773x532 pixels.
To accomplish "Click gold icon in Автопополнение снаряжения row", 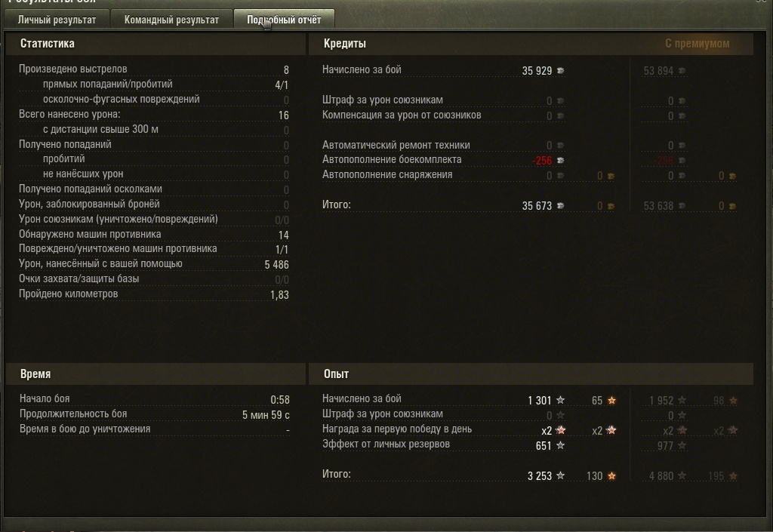I will pos(611,176).
